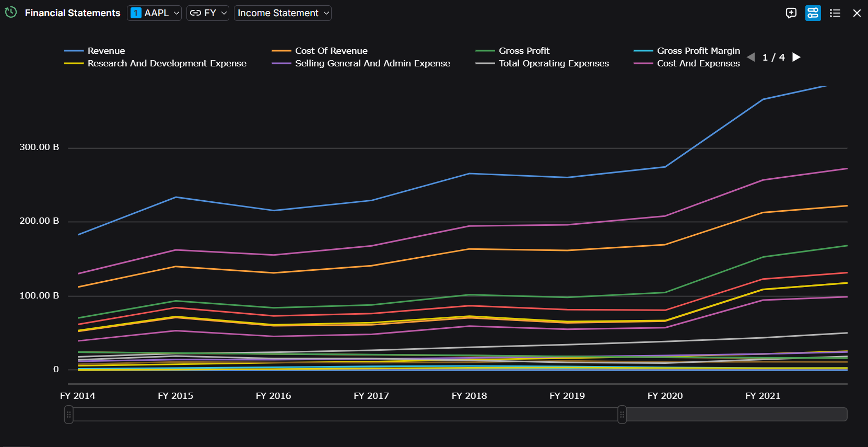The height and width of the screenshot is (447, 868).
Task: Go to previous legend page arrow
Action: 751,57
